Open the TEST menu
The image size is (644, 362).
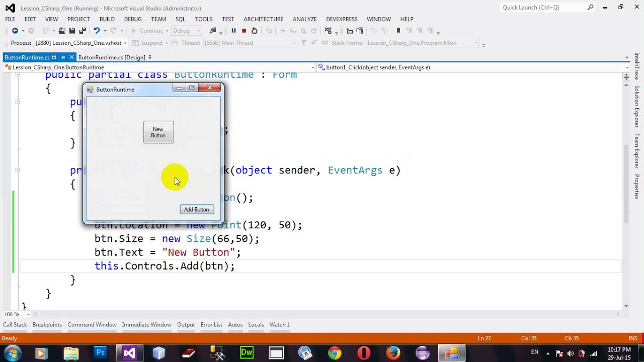pos(228,19)
